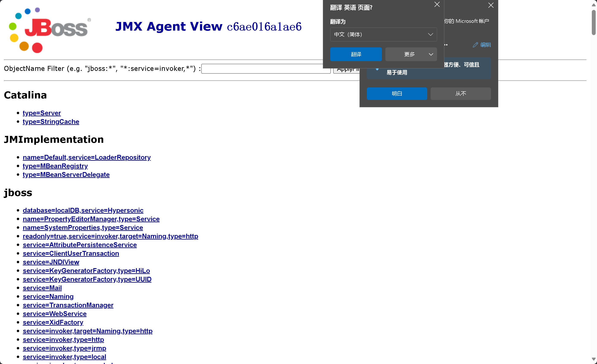The image size is (597, 364).
Task: Open the service=invoker,type=jrmp link
Action: [64, 348]
